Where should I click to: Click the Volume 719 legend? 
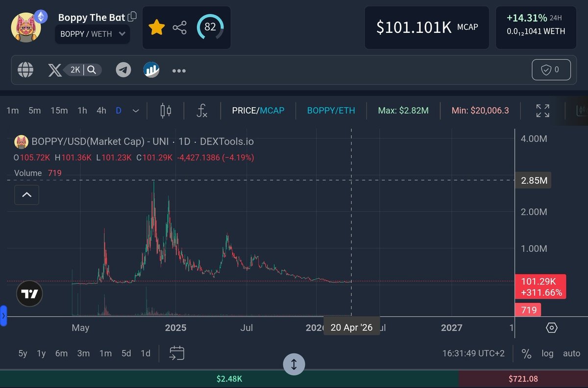(x=38, y=173)
